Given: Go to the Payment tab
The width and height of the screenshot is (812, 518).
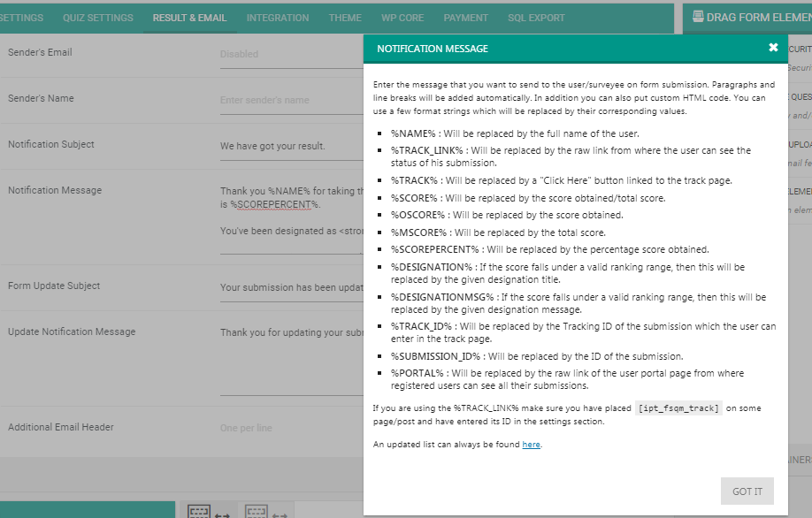Looking at the screenshot, I should point(465,18).
